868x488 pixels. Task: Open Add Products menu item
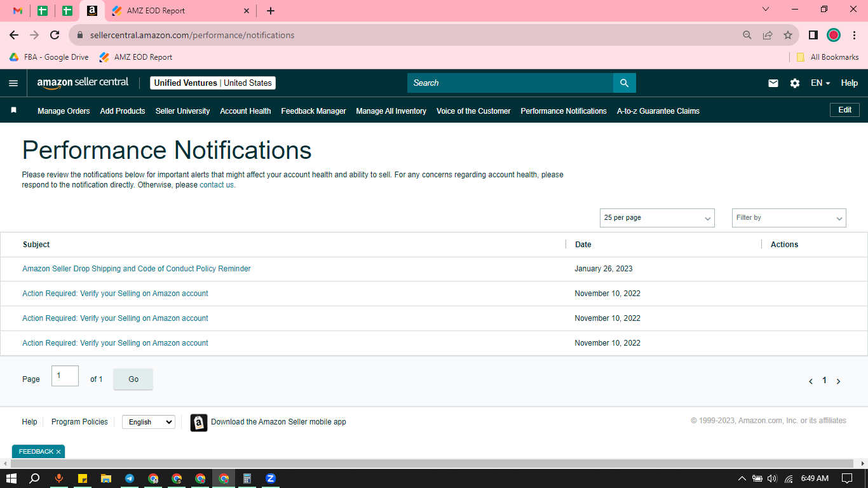[x=123, y=111]
